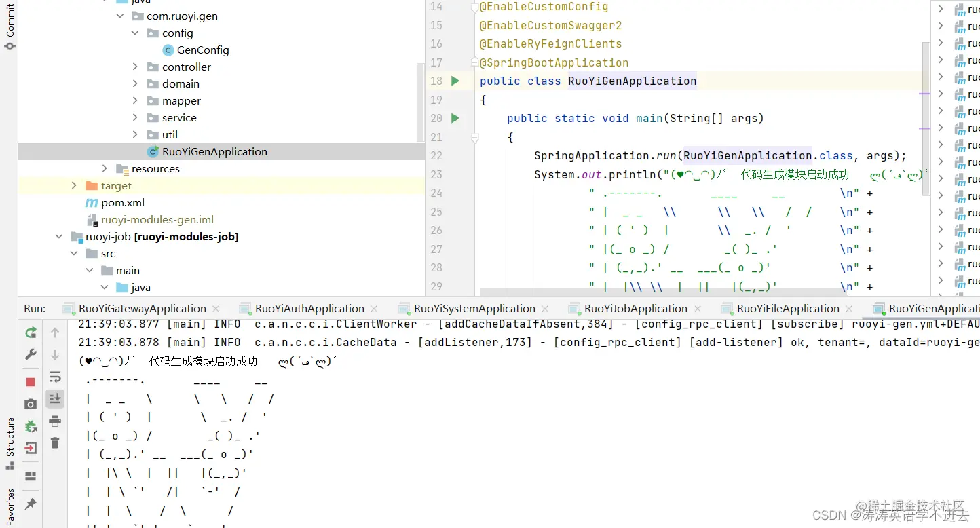
Task: Fold the main method body at line 21
Action: click(474, 137)
